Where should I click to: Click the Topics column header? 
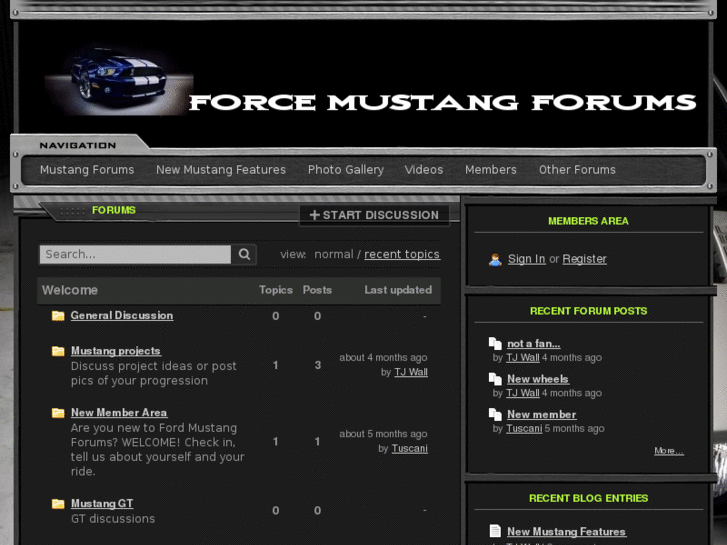coord(276,290)
